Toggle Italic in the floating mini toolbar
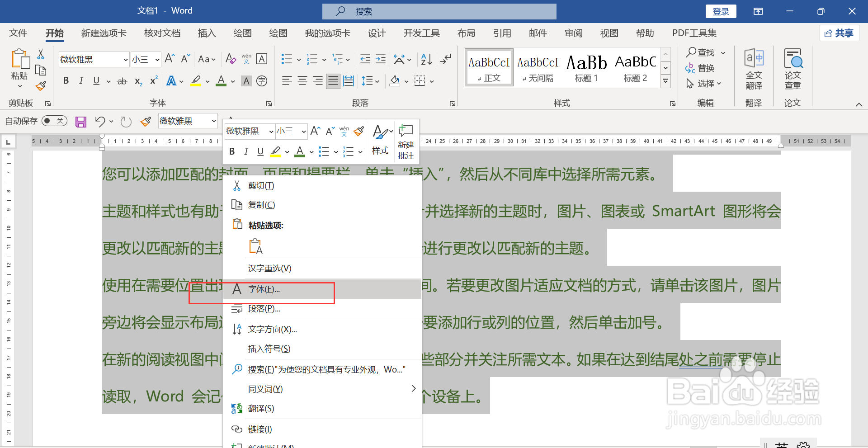 [246, 151]
